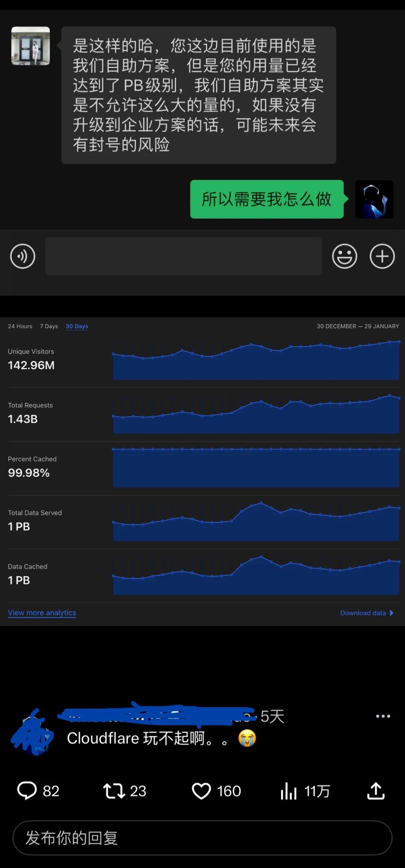Click the Data Cached label
The image size is (405, 868).
click(x=28, y=566)
